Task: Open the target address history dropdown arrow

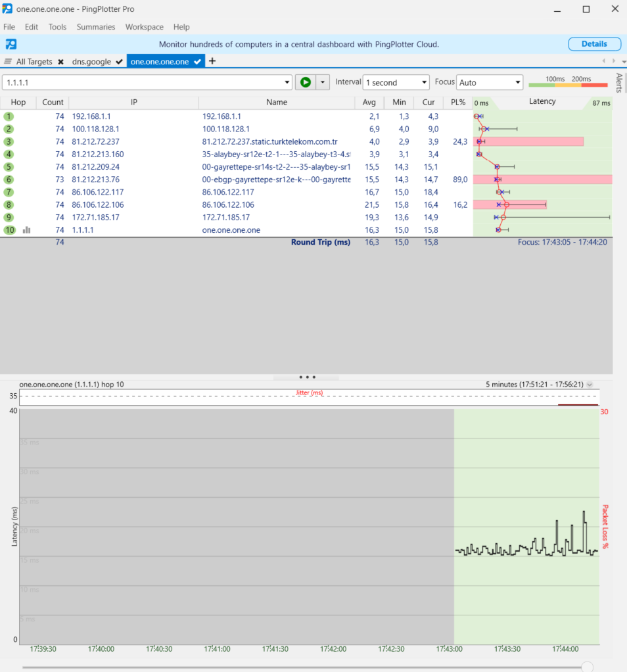Action: point(287,82)
